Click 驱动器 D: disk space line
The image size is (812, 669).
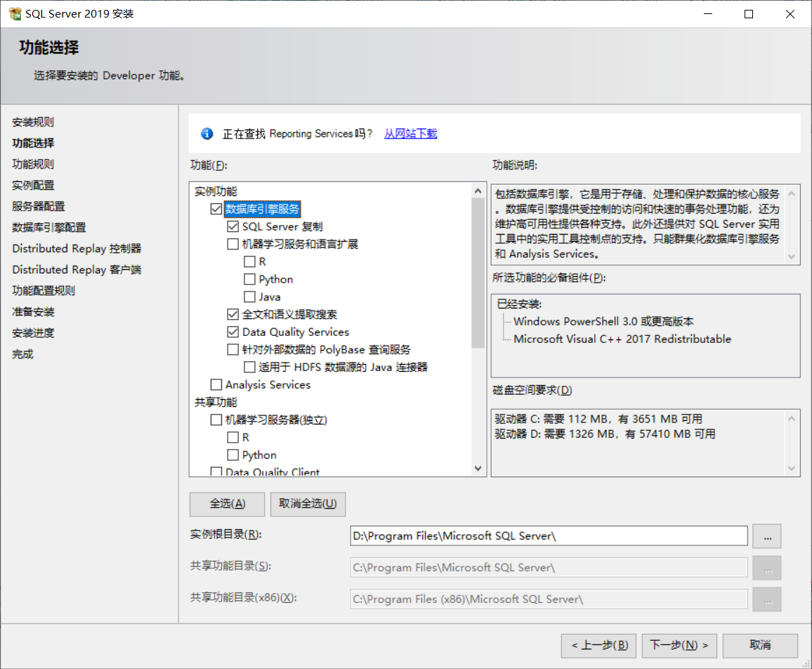pyautogui.click(x=605, y=434)
